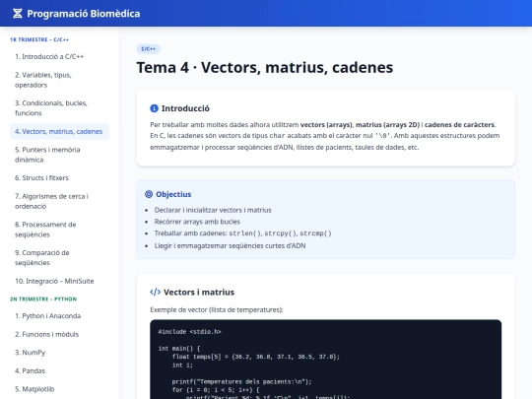
Task: Open topic 1. Introducció a C/C++
Action: tap(60, 57)
